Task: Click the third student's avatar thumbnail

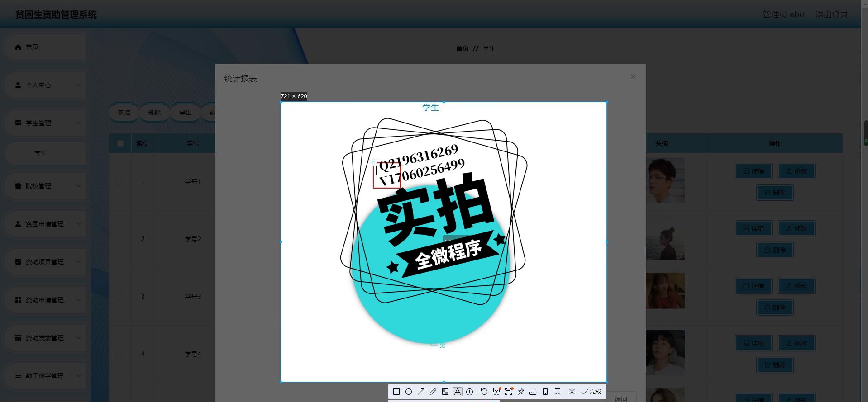Action: click(x=665, y=290)
